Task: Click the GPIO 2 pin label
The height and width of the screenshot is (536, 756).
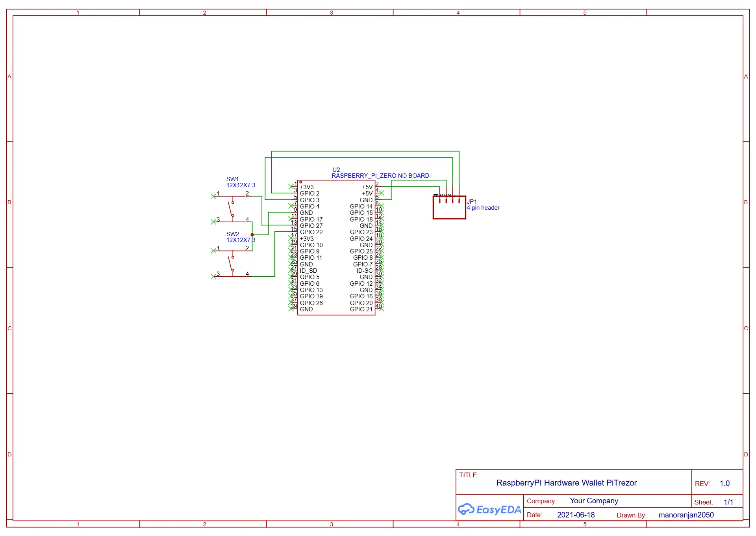Action: point(309,194)
